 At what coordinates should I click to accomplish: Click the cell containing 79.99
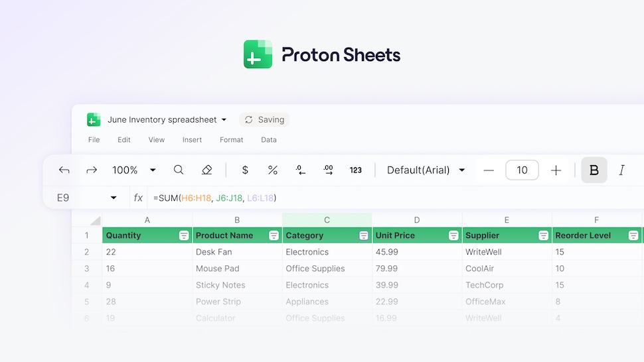click(x=417, y=269)
